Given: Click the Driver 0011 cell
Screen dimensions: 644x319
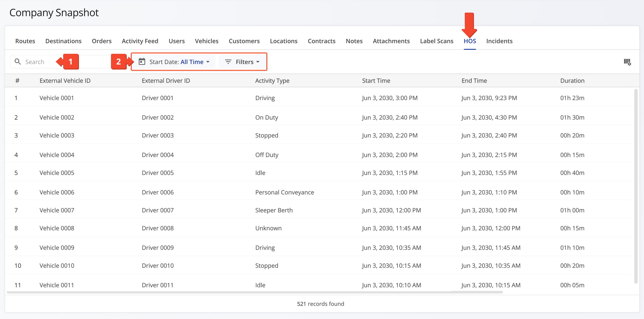Looking at the screenshot, I should (x=158, y=285).
